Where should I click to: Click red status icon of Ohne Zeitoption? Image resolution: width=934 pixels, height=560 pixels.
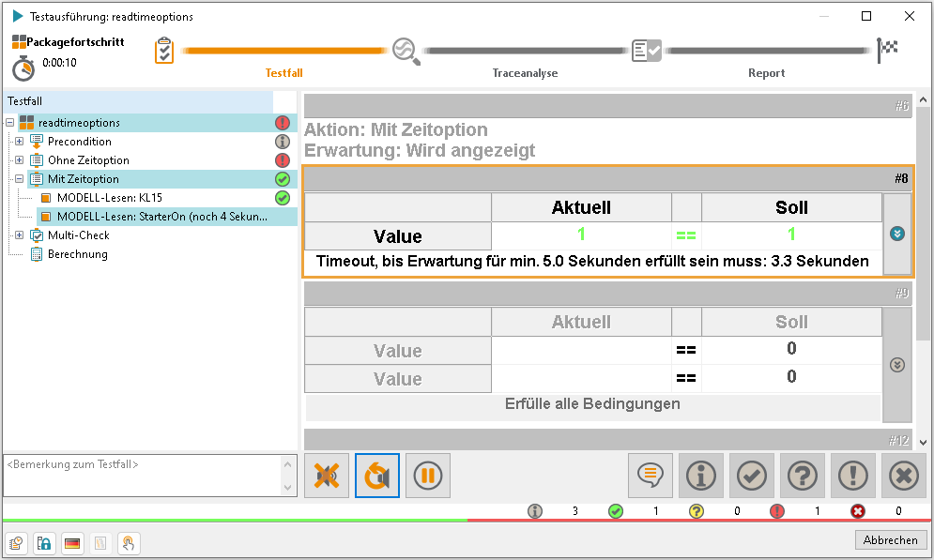click(x=283, y=160)
